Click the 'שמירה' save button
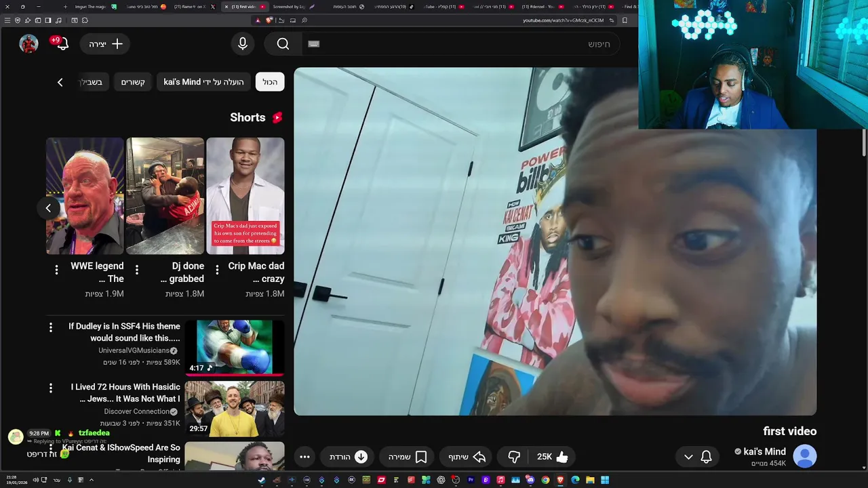868x488 pixels. tap(408, 457)
